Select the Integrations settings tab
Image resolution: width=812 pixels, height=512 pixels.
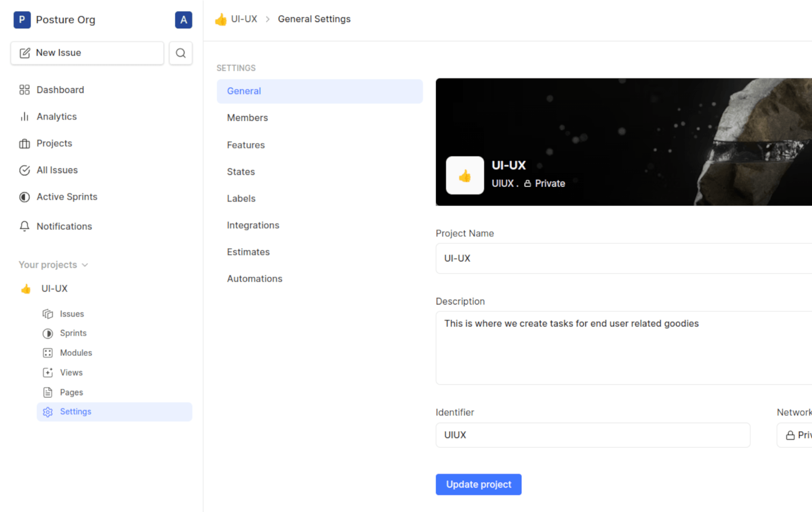[253, 225]
